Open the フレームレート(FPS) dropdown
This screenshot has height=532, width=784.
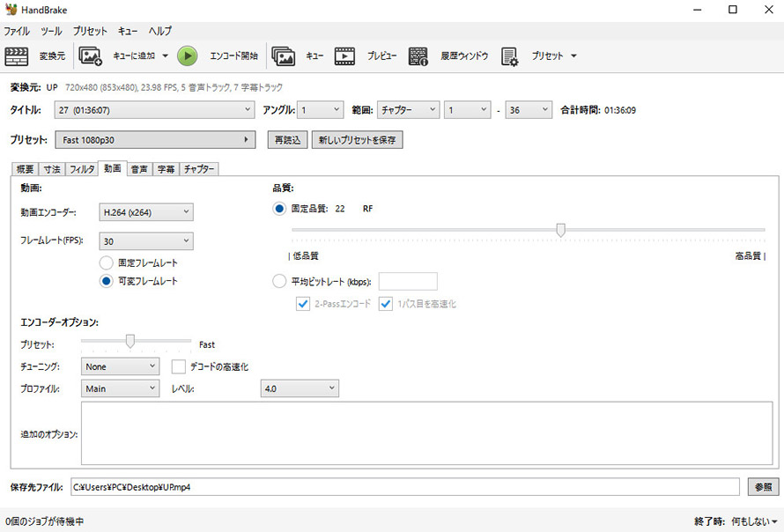[145, 241]
